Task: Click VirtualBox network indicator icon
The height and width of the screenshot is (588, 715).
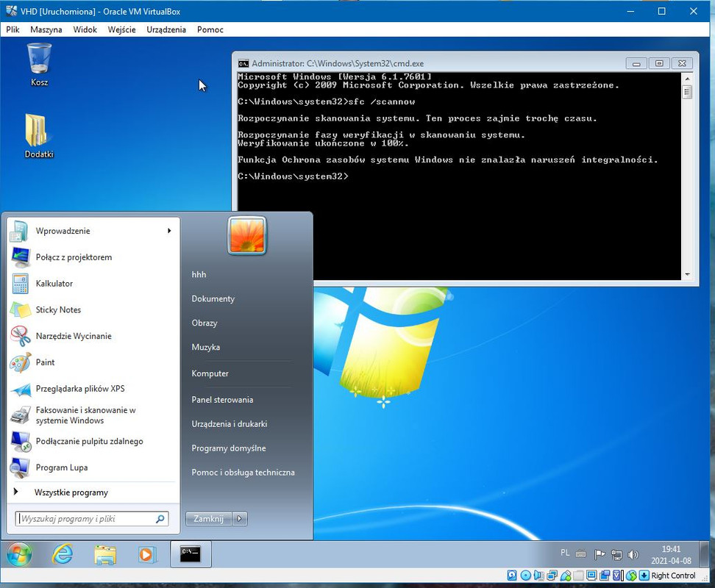Action: (x=552, y=576)
